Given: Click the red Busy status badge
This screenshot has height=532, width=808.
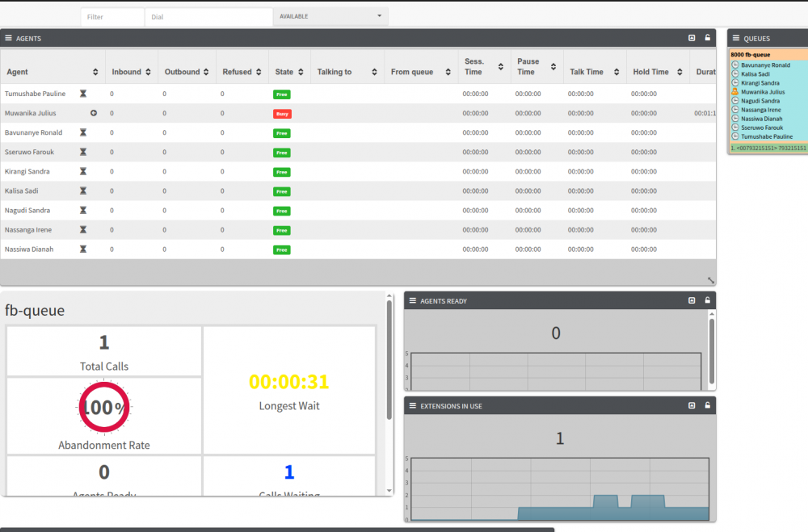Looking at the screenshot, I should [282, 114].
